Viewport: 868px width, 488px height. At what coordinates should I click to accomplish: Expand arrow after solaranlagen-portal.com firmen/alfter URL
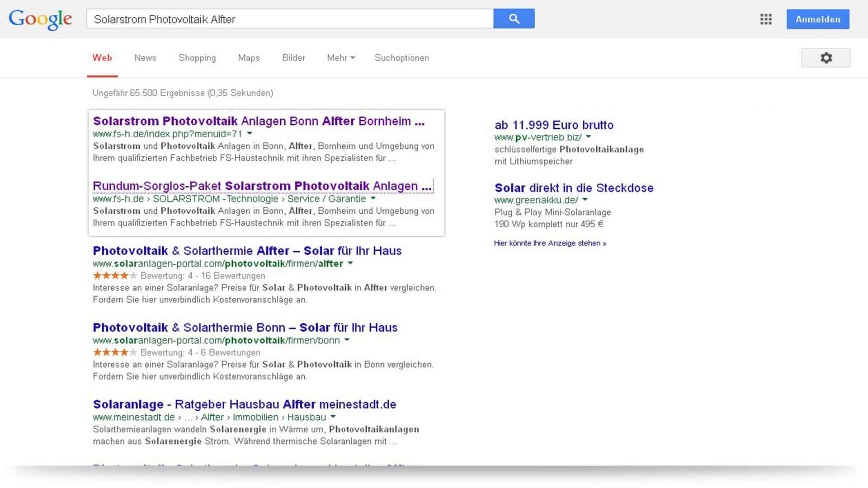point(350,263)
